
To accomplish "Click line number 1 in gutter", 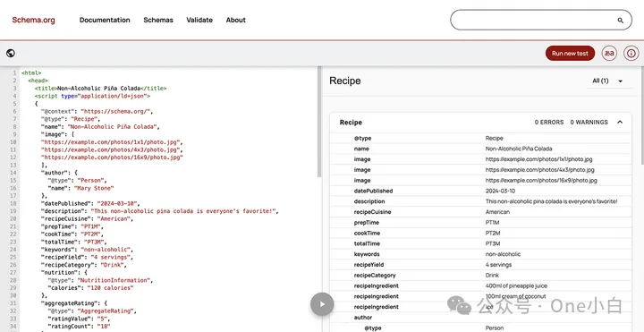I will (14, 72).
